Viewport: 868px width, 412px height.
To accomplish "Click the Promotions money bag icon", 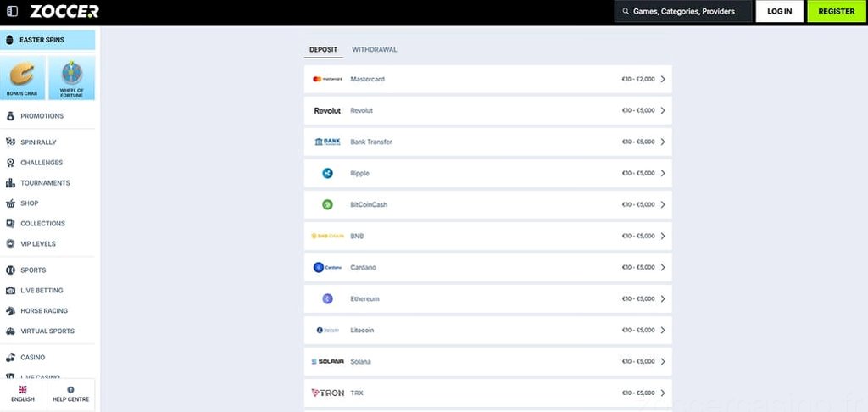I will 10,116.
